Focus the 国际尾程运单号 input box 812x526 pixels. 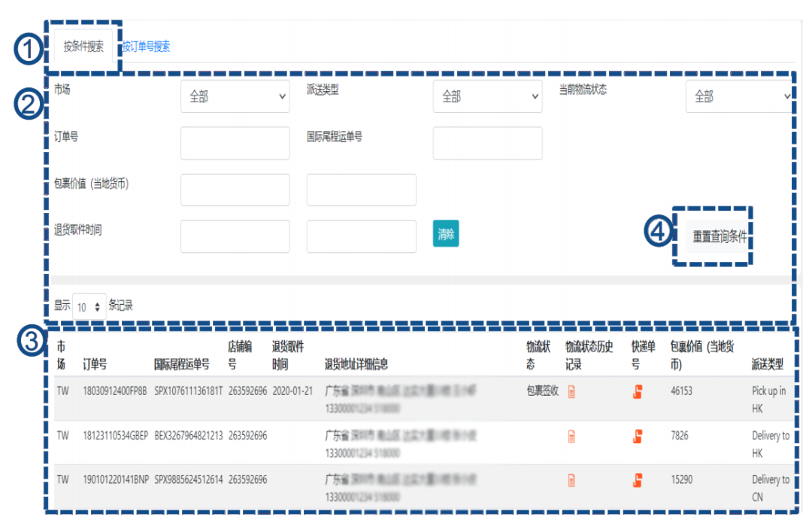[487, 143]
